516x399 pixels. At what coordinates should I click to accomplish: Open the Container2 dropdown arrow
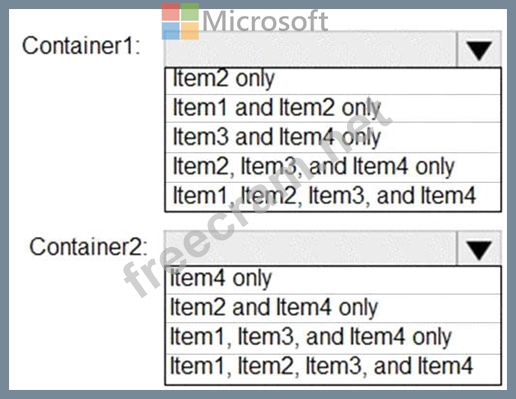(x=479, y=249)
